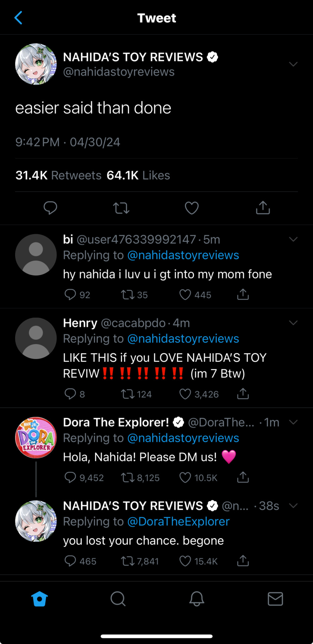
Task: Reply to Dora The Explorer's tweet
Action: (x=70, y=477)
